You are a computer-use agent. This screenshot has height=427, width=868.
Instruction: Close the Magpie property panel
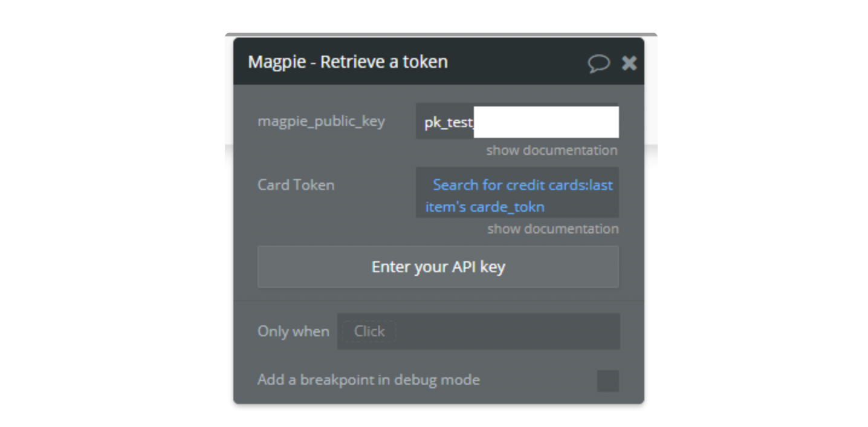click(x=629, y=63)
